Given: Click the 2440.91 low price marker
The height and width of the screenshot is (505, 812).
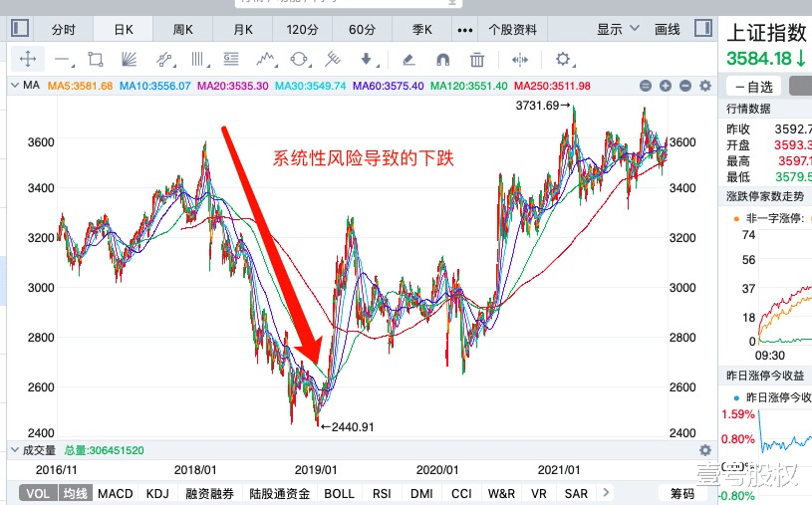Looking at the screenshot, I should tap(347, 427).
